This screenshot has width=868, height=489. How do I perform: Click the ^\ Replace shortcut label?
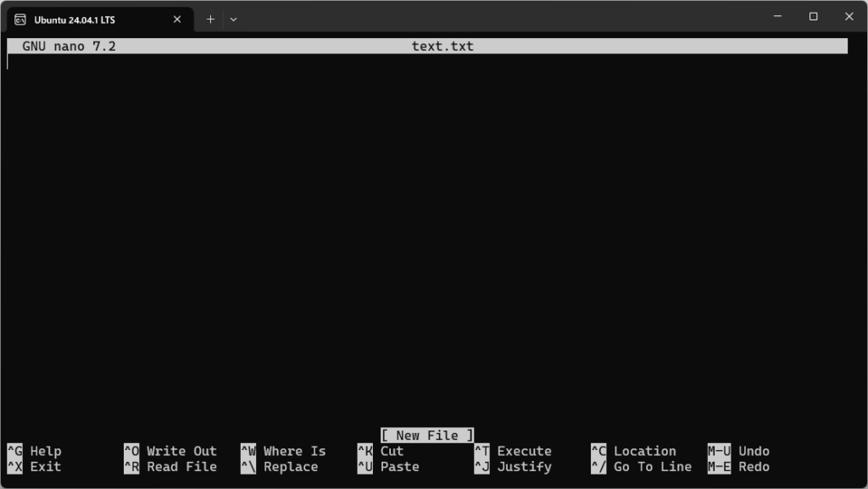coord(280,466)
